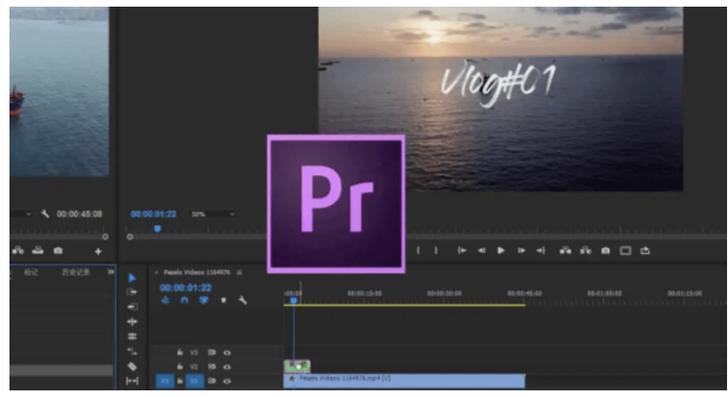The height and width of the screenshot is (397, 728).
Task: Click the Program Monitor playhead scrubber
Action: [x=157, y=228]
